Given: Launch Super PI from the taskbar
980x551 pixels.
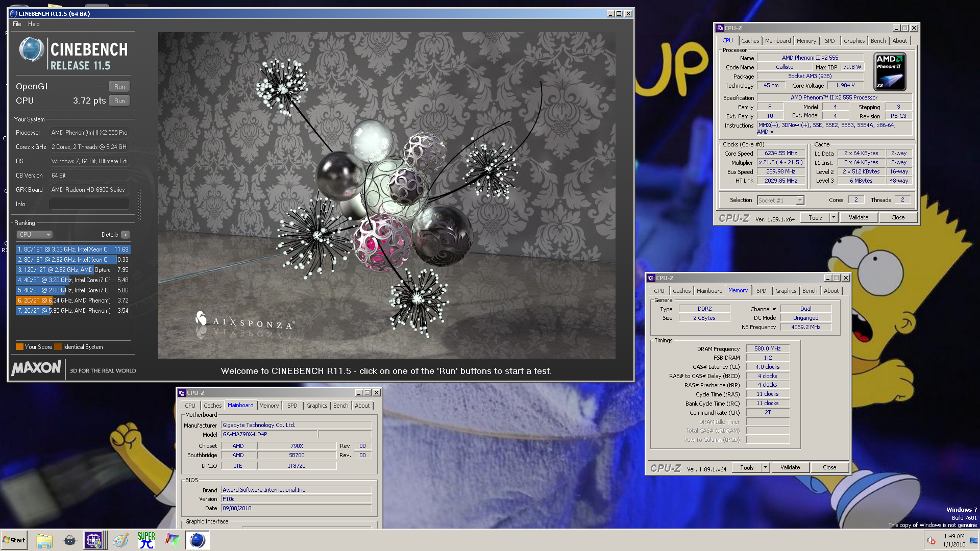Looking at the screenshot, I should coord(146,540).
